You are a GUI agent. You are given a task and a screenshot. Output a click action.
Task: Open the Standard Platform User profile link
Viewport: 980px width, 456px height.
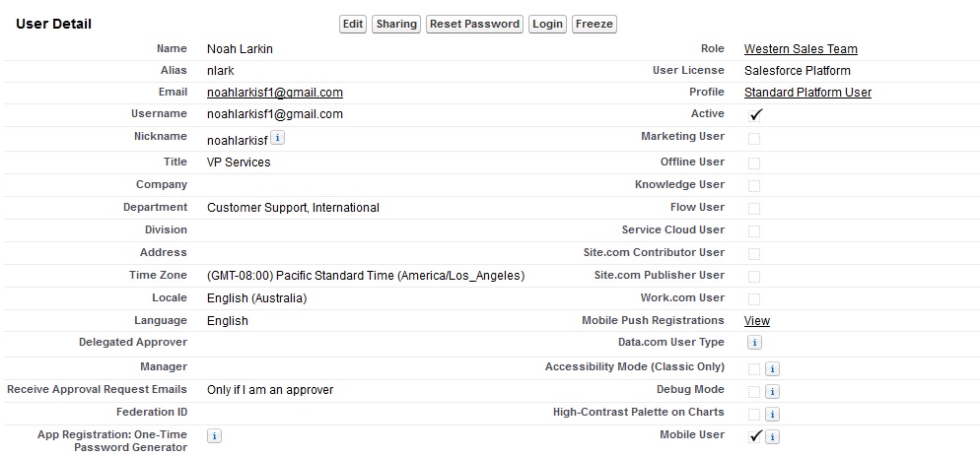click(x=807, y=93)
